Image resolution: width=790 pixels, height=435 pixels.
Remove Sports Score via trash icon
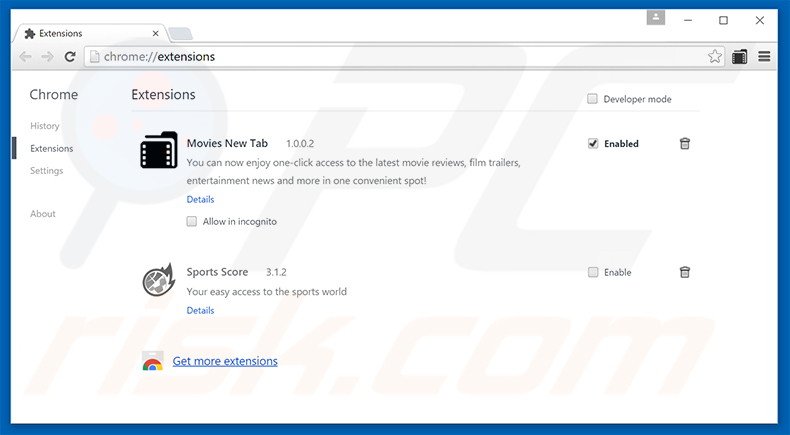point(685,272)
